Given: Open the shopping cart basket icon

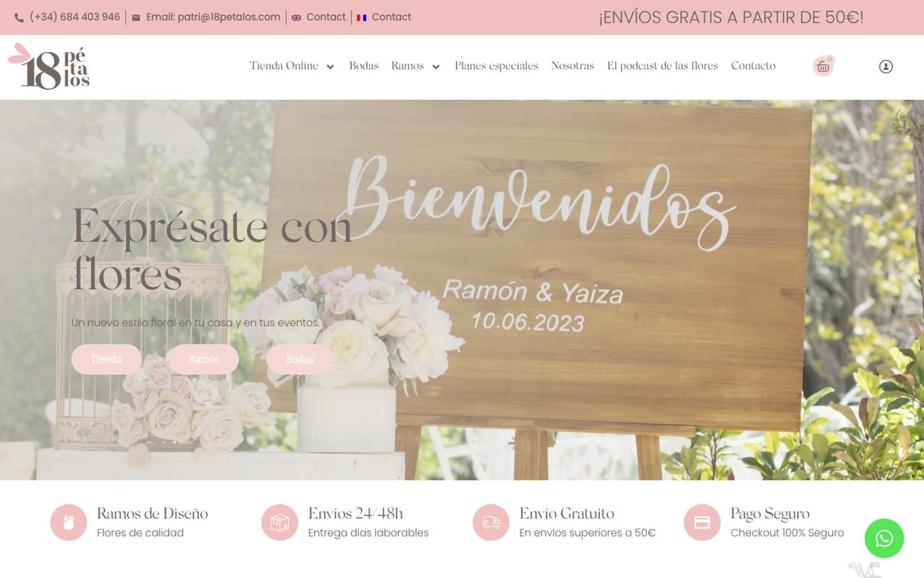Looking at the screenshot, I should (823, 66).
